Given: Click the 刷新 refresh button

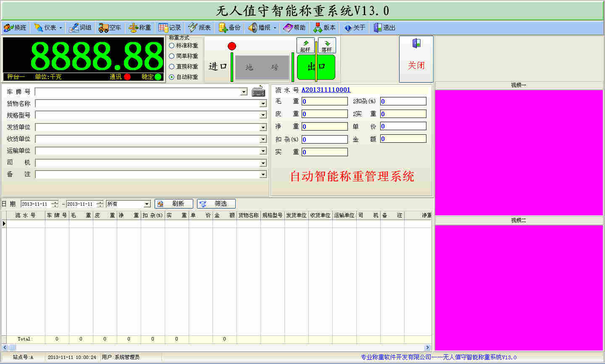Looking at the screenshot, I should (174, 204).
